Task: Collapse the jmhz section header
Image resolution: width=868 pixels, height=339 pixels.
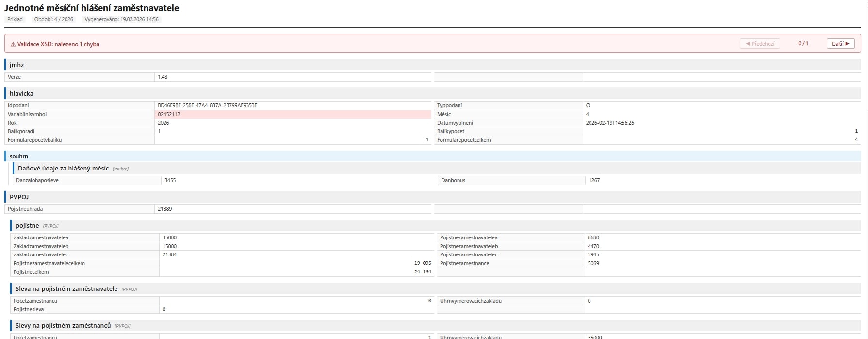Action: [16, 65]
